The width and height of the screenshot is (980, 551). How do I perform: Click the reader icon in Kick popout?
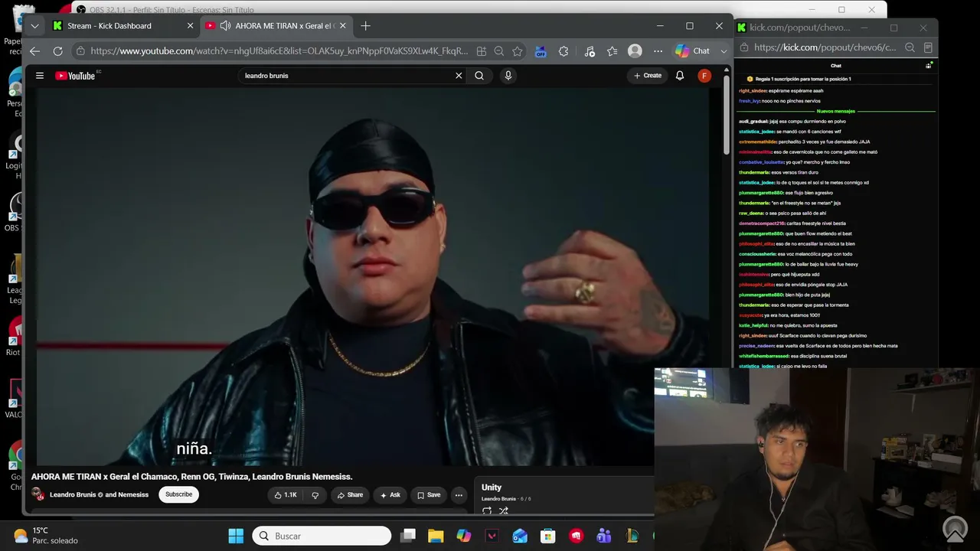[928, 47]
